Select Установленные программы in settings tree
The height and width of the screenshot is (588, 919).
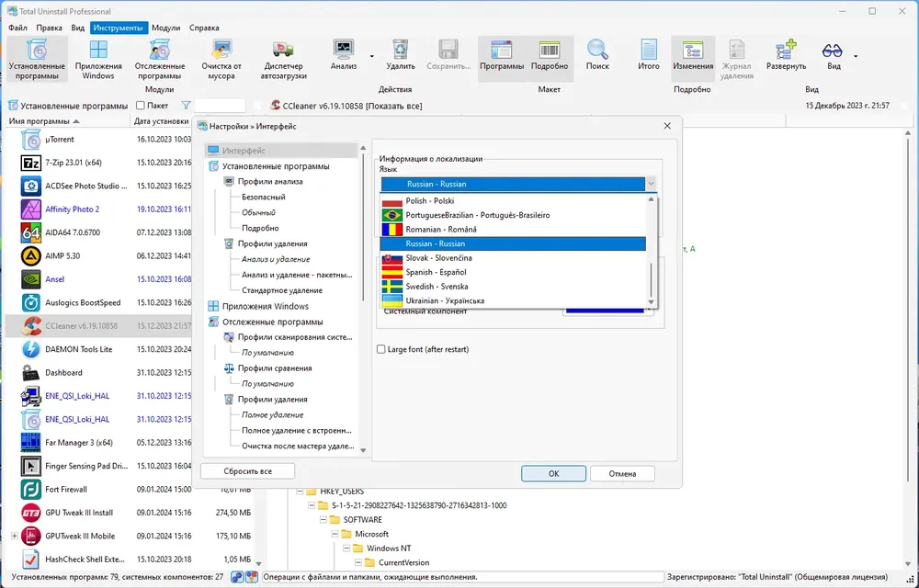pos(276,166)
